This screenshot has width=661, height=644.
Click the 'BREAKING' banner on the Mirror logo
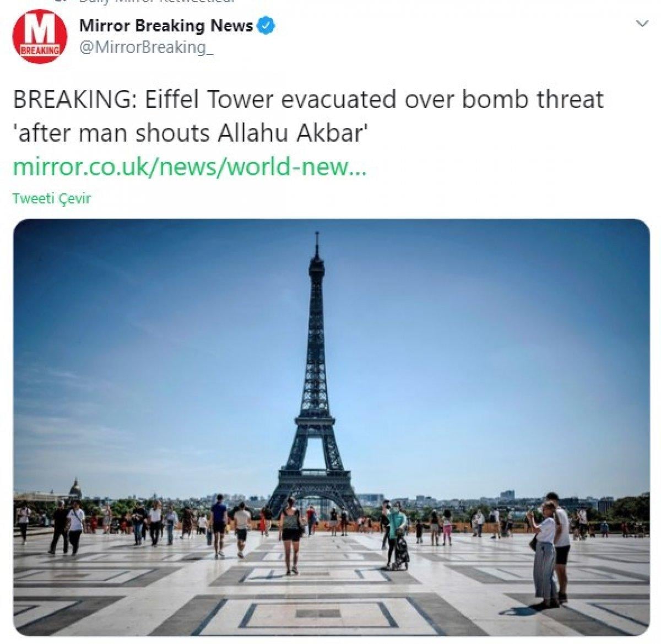pyautogui.click(x=40, y=51)
